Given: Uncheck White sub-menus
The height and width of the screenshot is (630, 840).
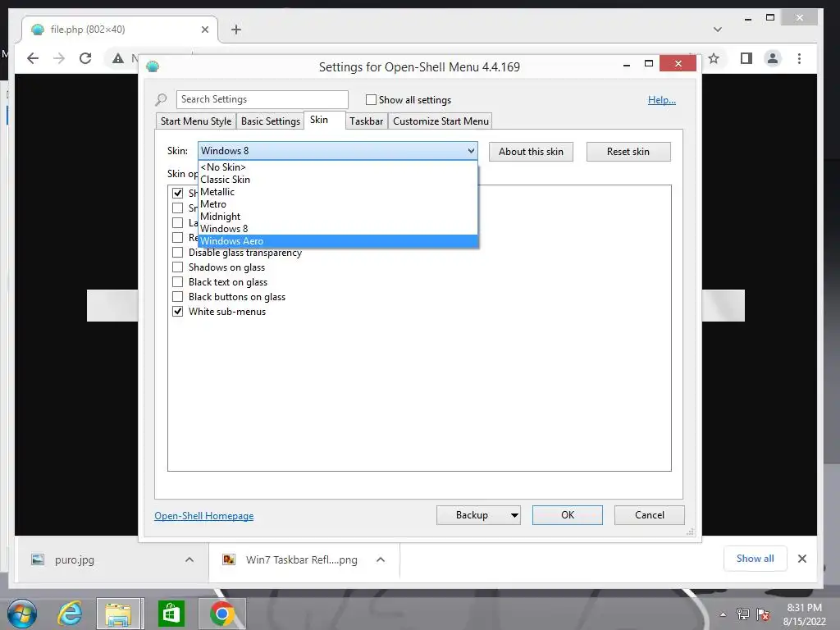Looking at the screenshot, I should [177, 311].
